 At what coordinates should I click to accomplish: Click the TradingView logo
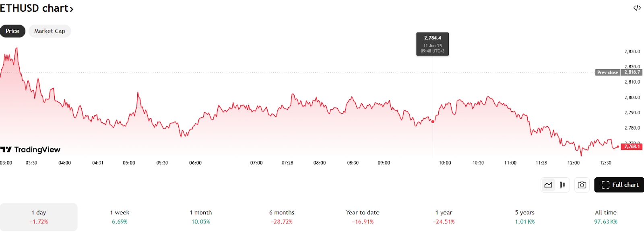click(x=31, y=150)
